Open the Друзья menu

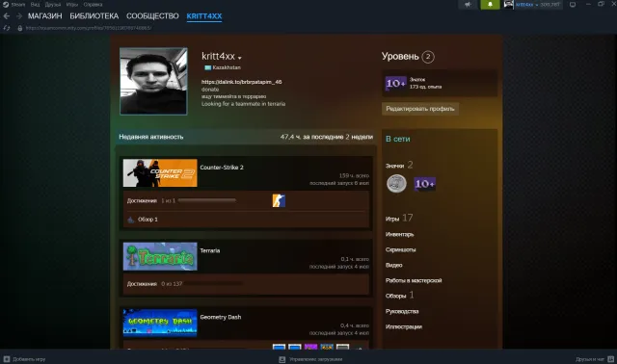(53, 4)
